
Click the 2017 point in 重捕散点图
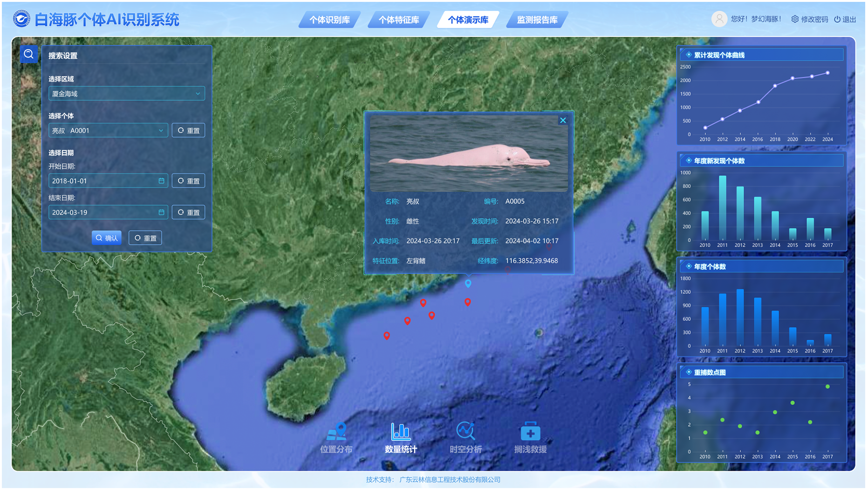click(x=827, y=386)
